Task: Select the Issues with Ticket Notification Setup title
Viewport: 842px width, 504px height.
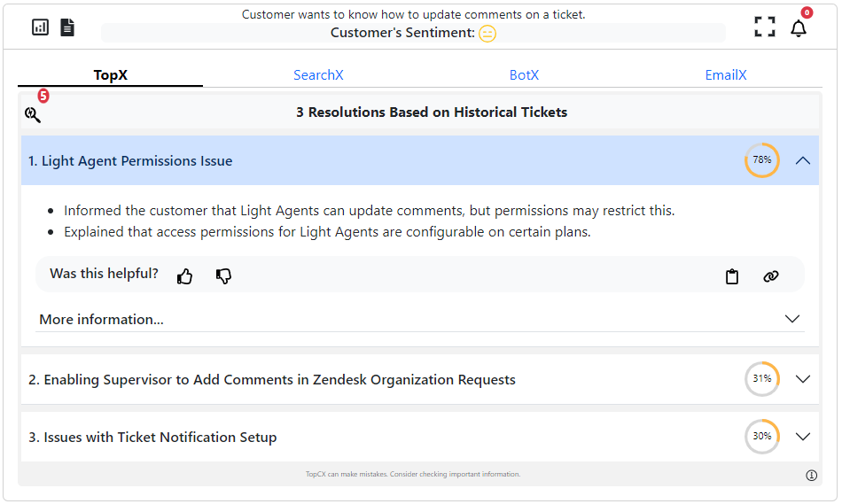Action: 152,438
